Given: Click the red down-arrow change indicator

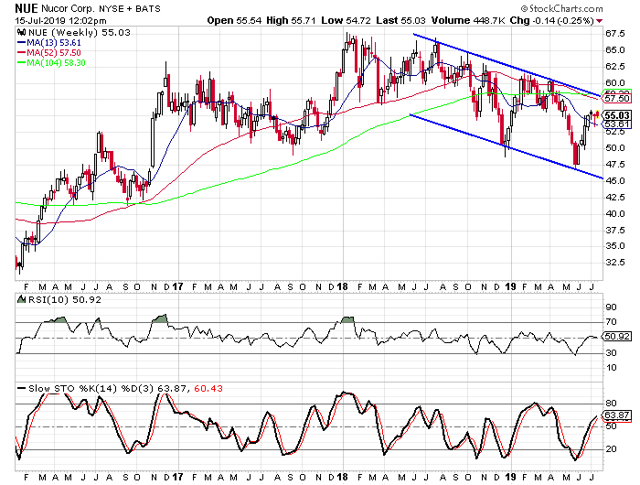Looking at the screenshot, I should click(x=599, y=21).
